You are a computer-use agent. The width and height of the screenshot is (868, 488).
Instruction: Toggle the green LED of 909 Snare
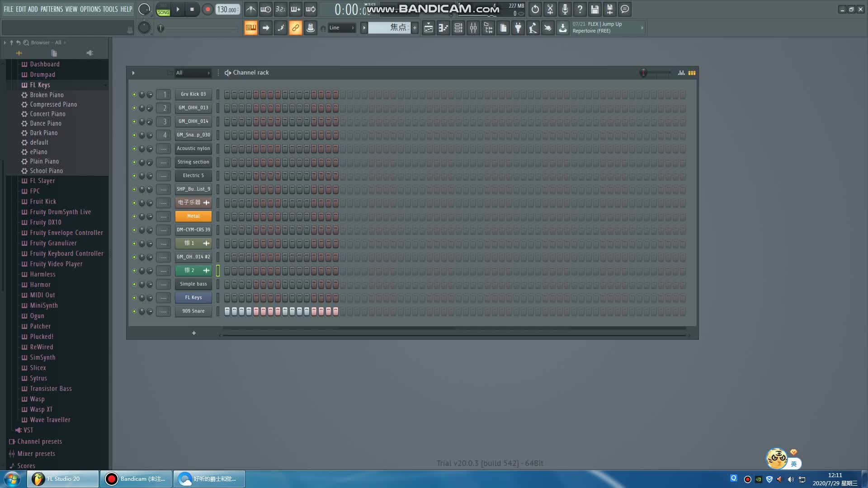click(x=134, y=311)
